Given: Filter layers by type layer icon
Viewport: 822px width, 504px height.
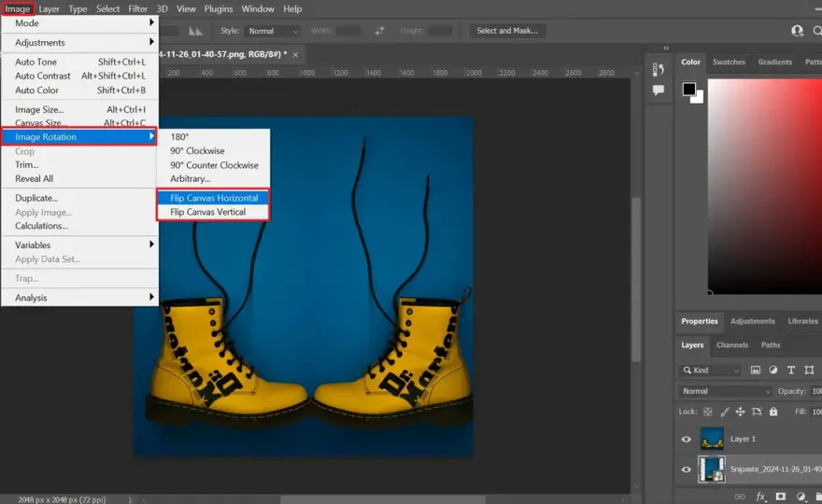Looking at the screenshot, I should tap(791, 370).
